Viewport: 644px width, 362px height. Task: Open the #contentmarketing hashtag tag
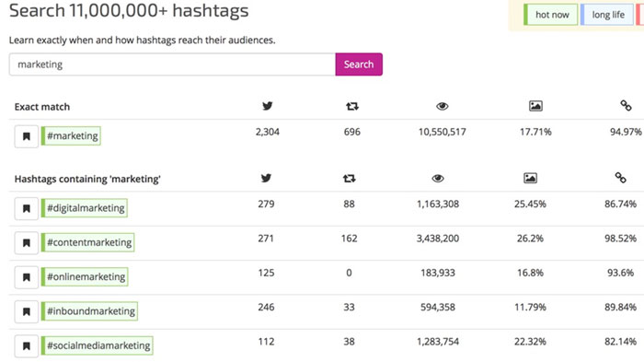(x=88, y=242)
